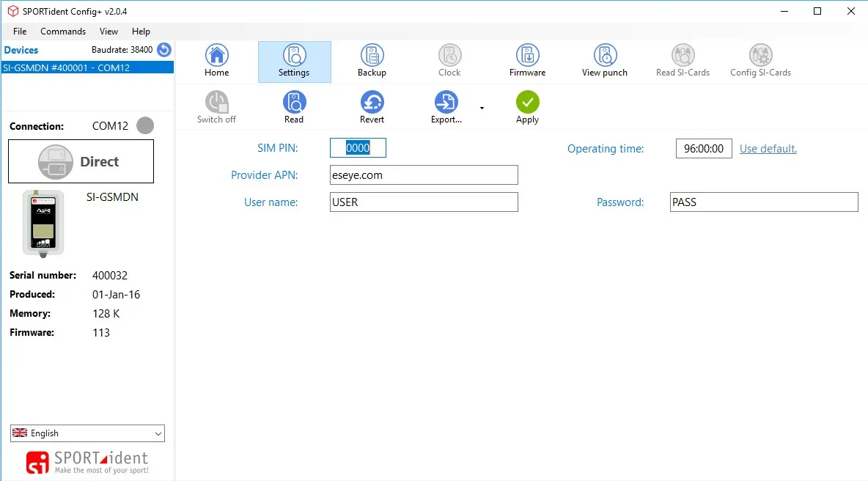Viewport: 868px width, 481px height.
Task: Apply the settings with green checkmark
Action: tap(528, 107)
